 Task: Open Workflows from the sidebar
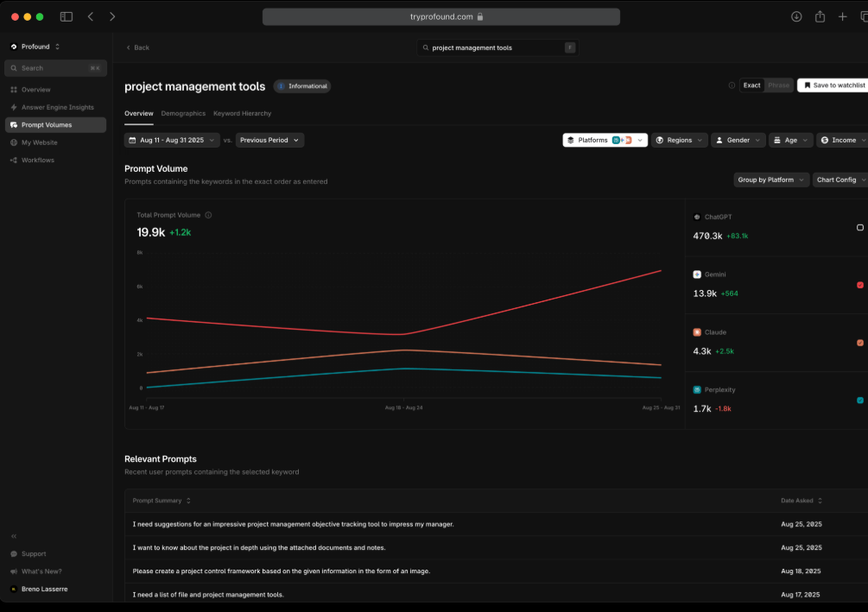click(x=38, y=160)
